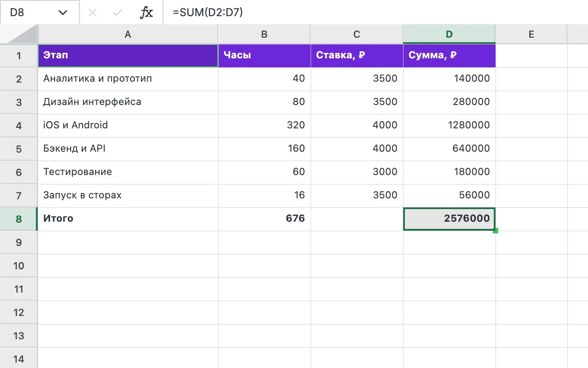Cancel the formula edit with X icon
Image resolution: width=588 pixels, height=368 pixels.
click(92, 13)
